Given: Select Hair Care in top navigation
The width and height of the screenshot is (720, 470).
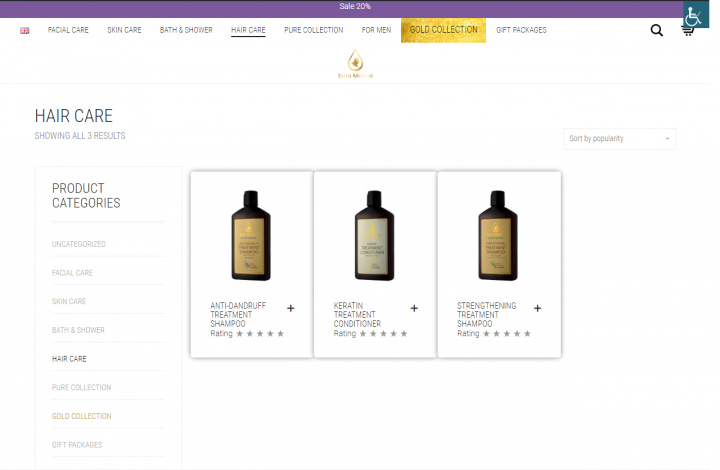Looking at the screenshot, I should (248, 30).
